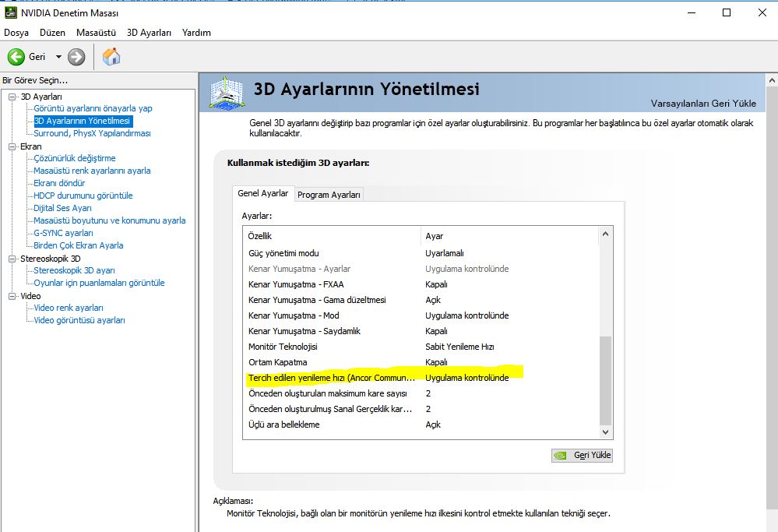Select the Güç yönetimi modu row

point(421,253)
